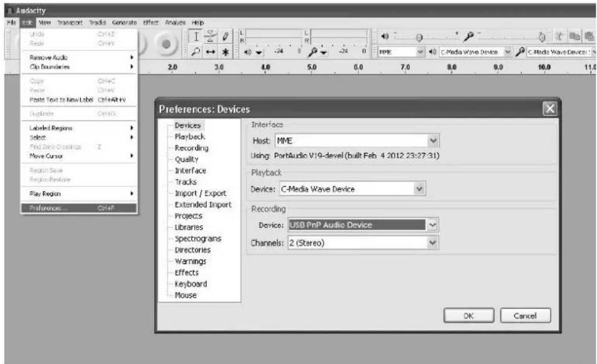Select Warnings in preferences tree
This screenshot has width=597, height=364.
pyautogui.click(x=191, y=262)
